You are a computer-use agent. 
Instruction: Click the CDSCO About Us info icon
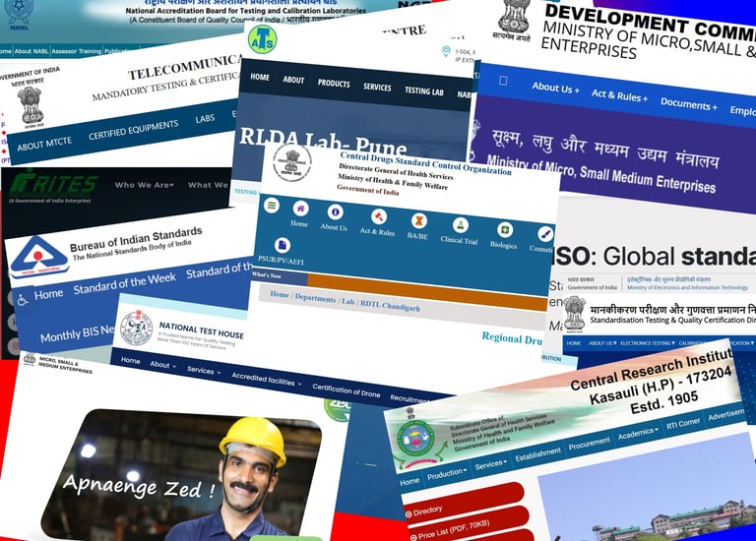coord(335,211)
